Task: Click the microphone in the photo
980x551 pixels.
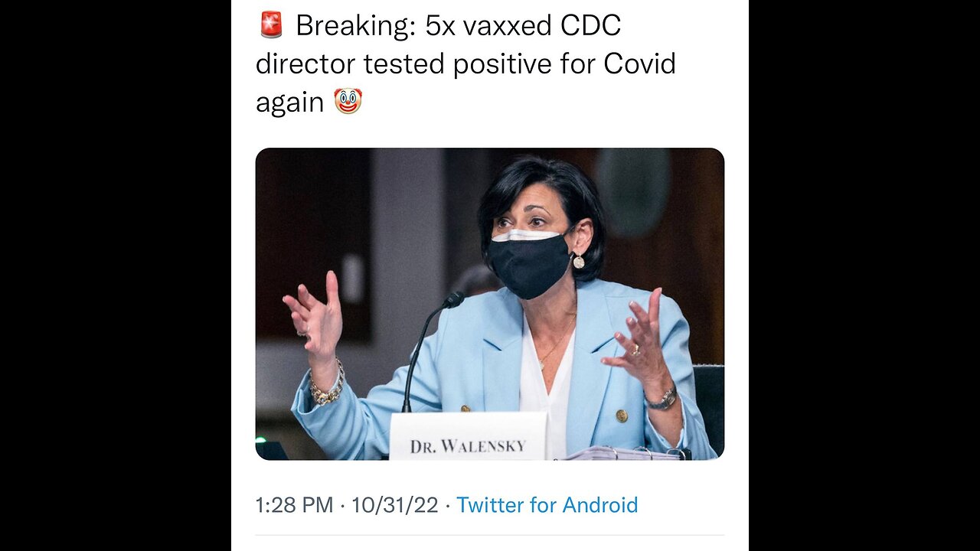Action: (x=452, y=300)
